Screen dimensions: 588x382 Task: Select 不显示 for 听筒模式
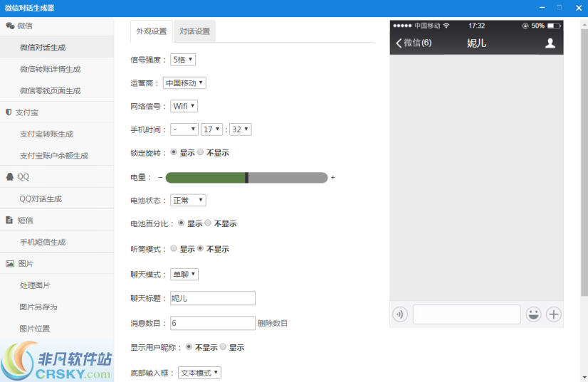[201, 248]
